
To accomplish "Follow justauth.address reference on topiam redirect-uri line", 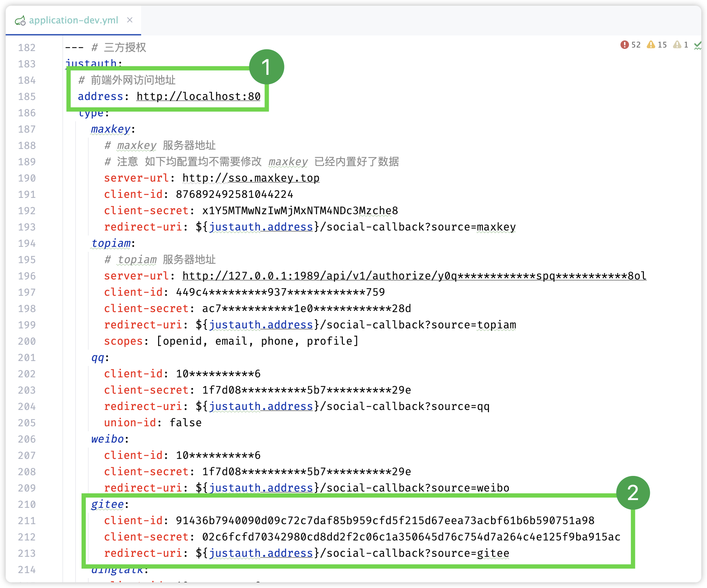I will point(261,325).
